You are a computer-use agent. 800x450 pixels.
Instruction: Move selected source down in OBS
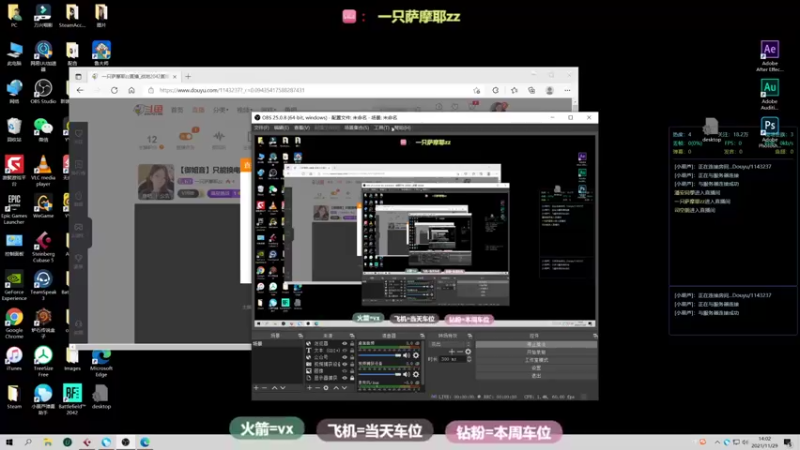(x=344, y=388)
